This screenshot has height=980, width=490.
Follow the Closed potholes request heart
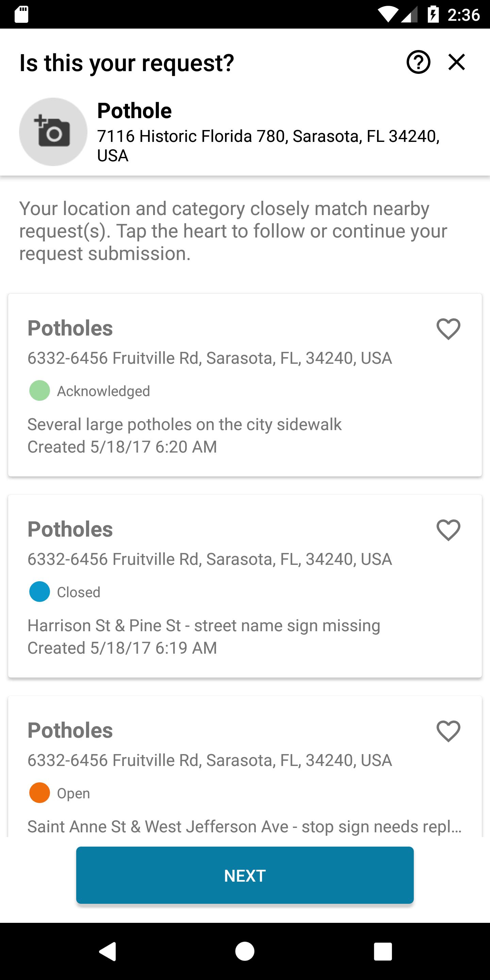448,529
